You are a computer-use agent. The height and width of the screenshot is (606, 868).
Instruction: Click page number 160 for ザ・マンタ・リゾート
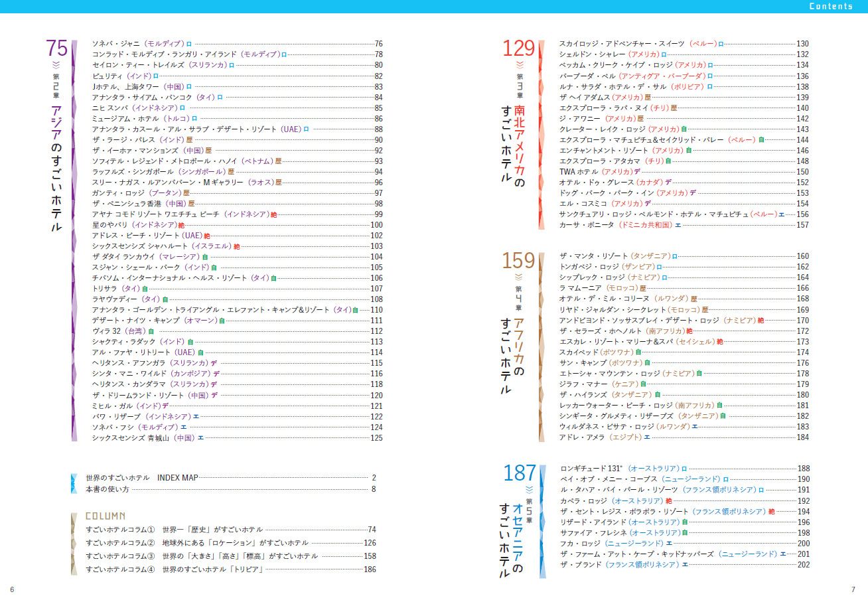[x=802, y=256]
